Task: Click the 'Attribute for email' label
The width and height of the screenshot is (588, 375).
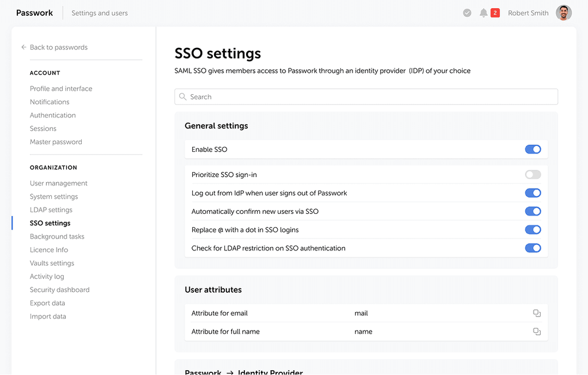Action: point(219,313)
